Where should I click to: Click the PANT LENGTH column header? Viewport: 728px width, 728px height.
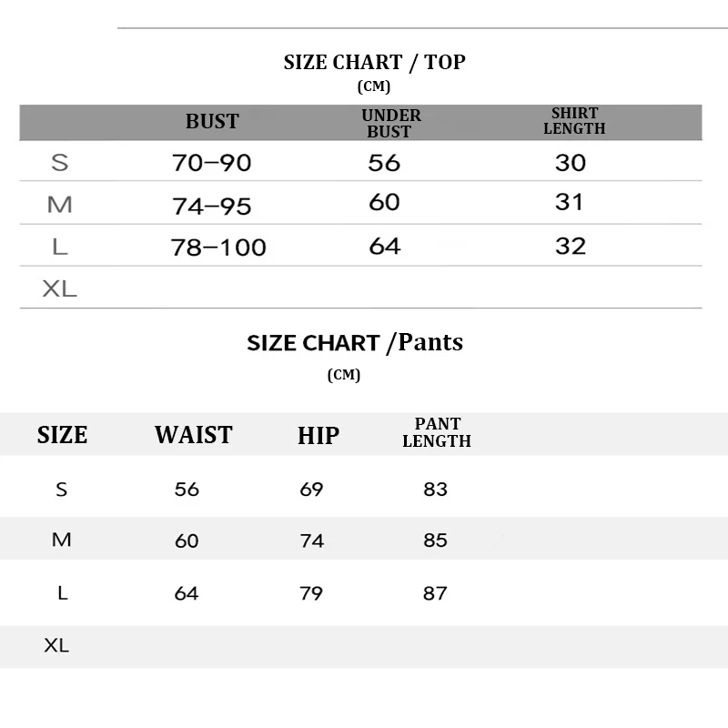tap(437, 432)
